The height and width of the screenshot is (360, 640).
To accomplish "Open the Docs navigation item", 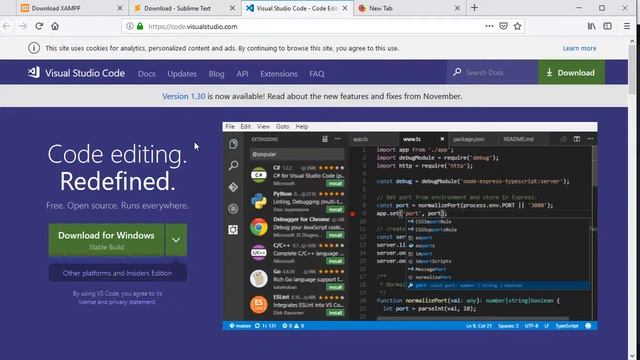I will pos(147,74).
